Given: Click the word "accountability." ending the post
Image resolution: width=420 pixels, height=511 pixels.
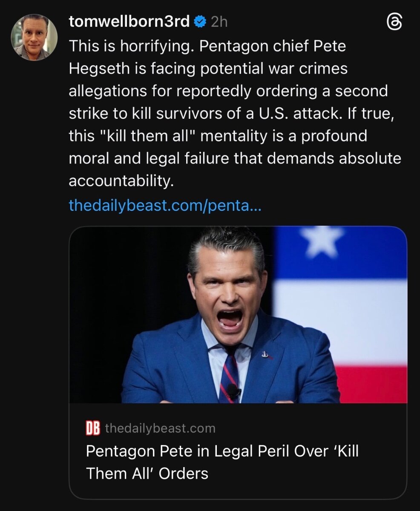Looking at the screenshot, I should (121, 181).
